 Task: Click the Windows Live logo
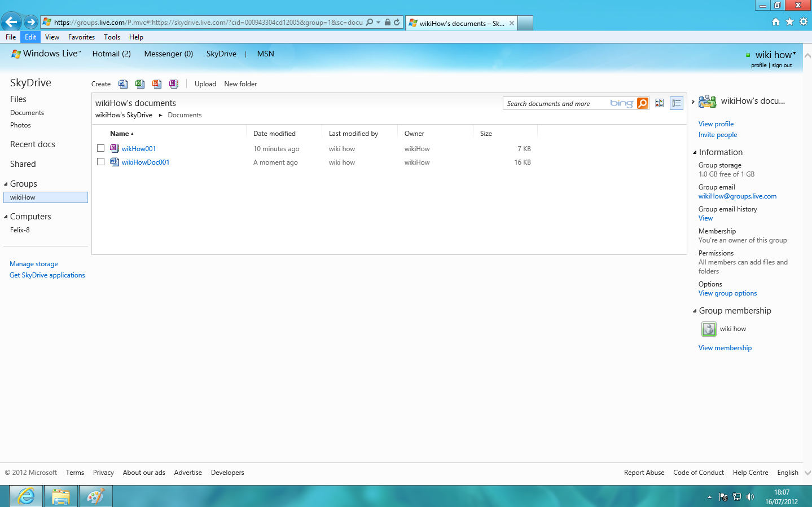point(46,54)
